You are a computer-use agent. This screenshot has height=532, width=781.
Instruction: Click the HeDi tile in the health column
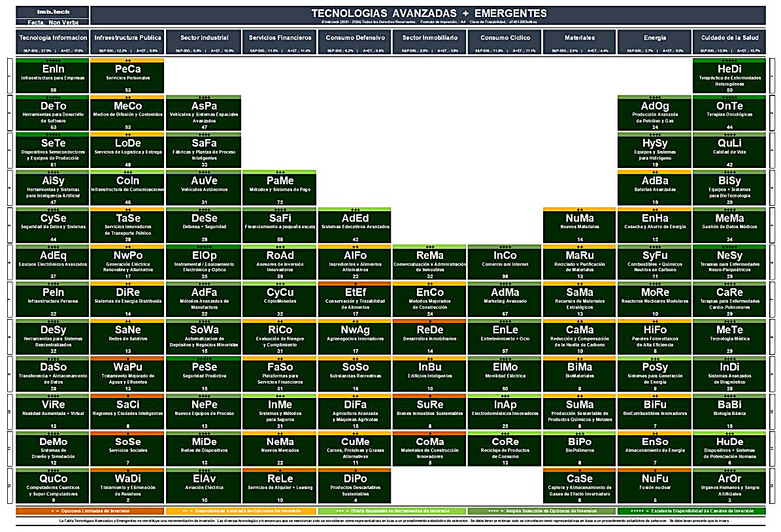(729, 75)
